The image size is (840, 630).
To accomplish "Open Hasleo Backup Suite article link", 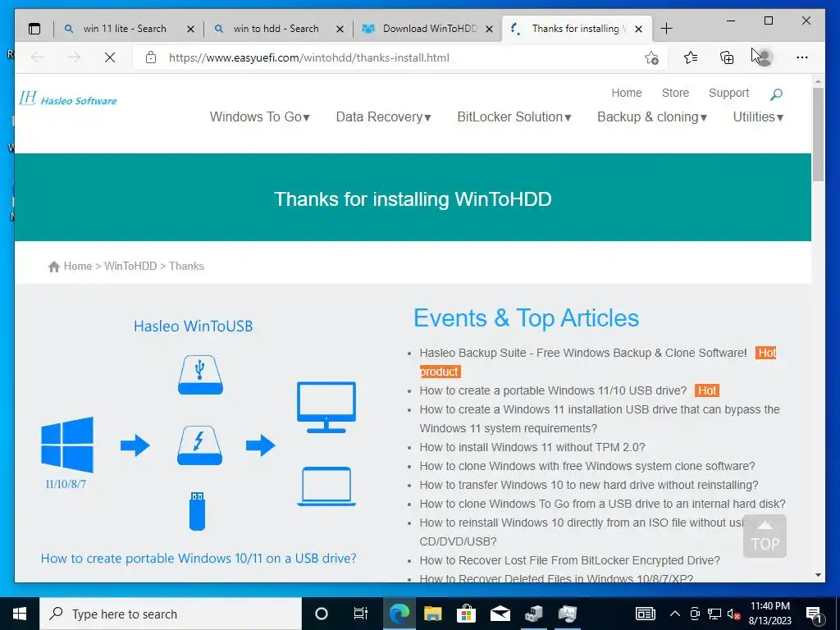I will [x=583, y=353].
